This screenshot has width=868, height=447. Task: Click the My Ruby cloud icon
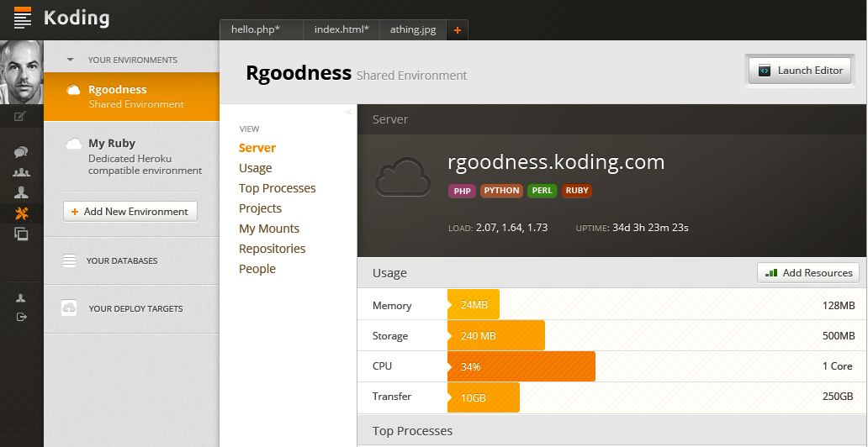[x=74, y=144]
